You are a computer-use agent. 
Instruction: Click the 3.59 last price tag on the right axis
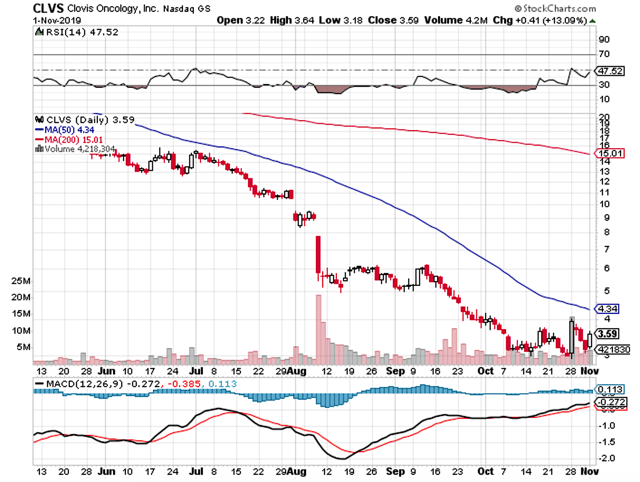(608, 334)
